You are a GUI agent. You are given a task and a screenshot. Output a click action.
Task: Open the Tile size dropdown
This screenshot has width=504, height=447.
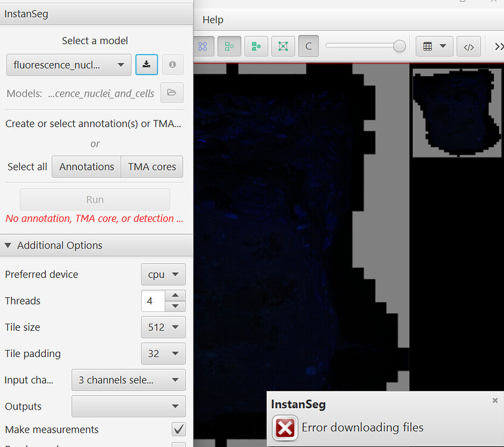pos(163,327)
